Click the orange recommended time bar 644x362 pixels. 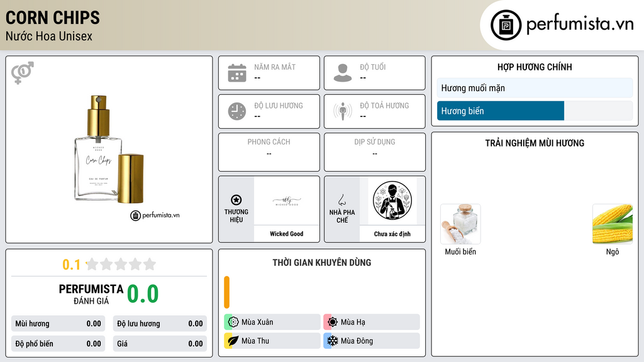pyautogui.click(x=226, y=292)
